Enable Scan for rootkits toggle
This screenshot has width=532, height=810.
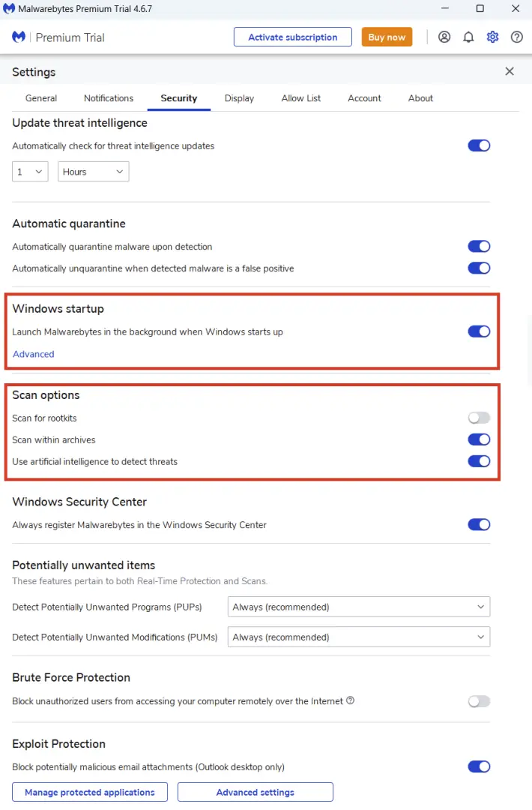coord(479,418)
